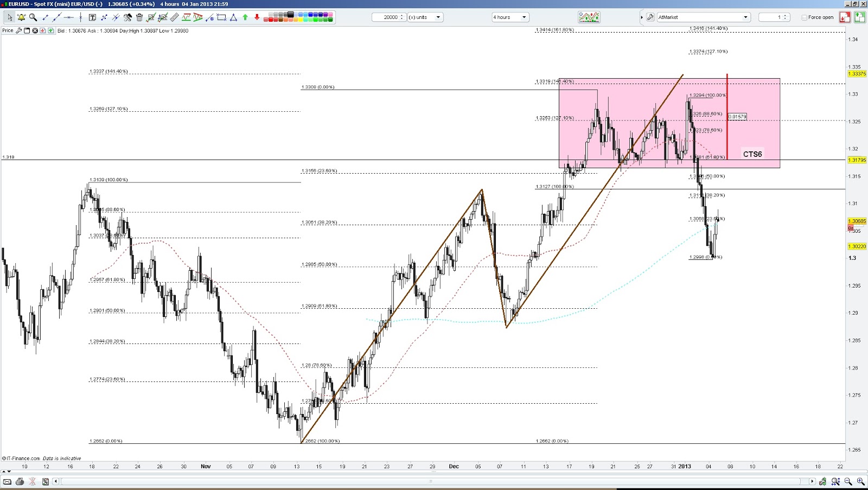Click the envelope email icon
The height and width of the screenshot is (490, 868).
[x=8, y=481]
